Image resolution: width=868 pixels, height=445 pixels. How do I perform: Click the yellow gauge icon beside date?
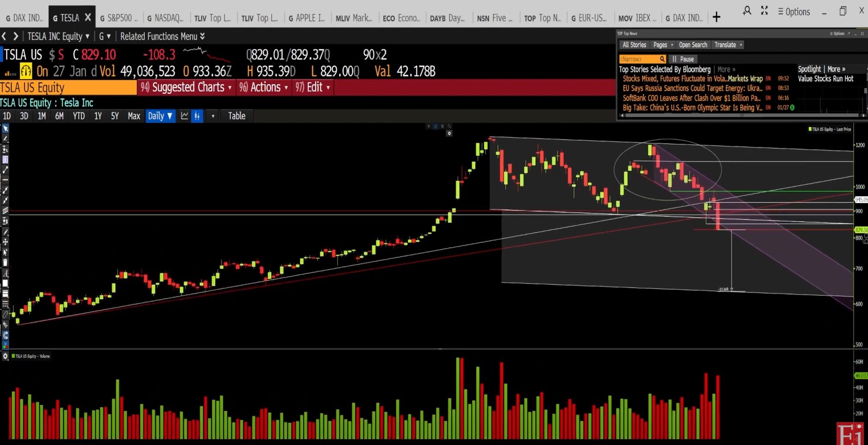26,71
